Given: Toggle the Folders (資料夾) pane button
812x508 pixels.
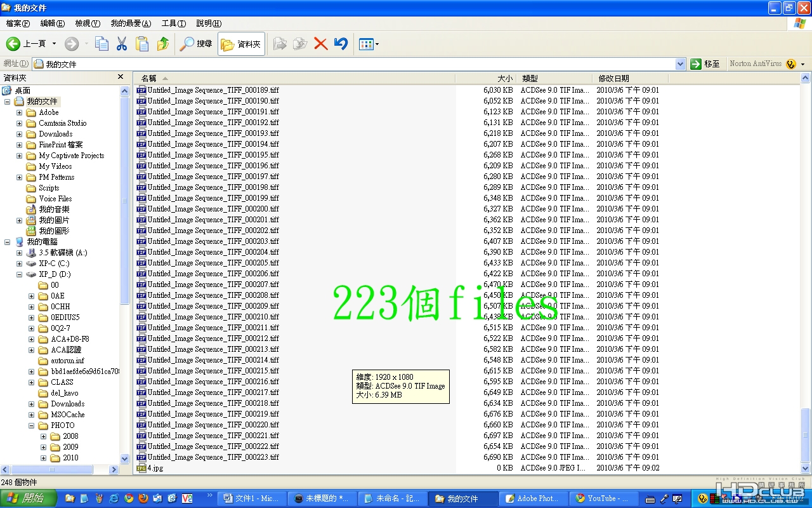Looking at the screenshot, I should (x=241, y=44).
